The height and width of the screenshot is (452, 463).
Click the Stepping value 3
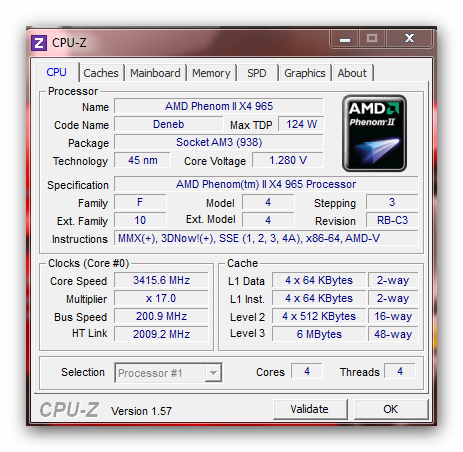tap(392, 202)
